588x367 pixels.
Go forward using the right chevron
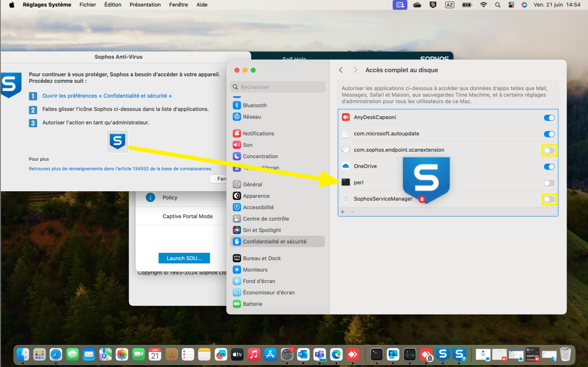tap(356, 70)
